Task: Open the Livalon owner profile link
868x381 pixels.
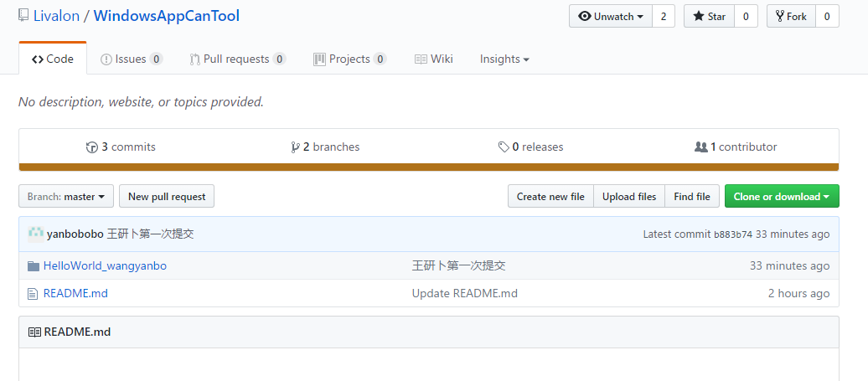Action: [x=56, y=15]
